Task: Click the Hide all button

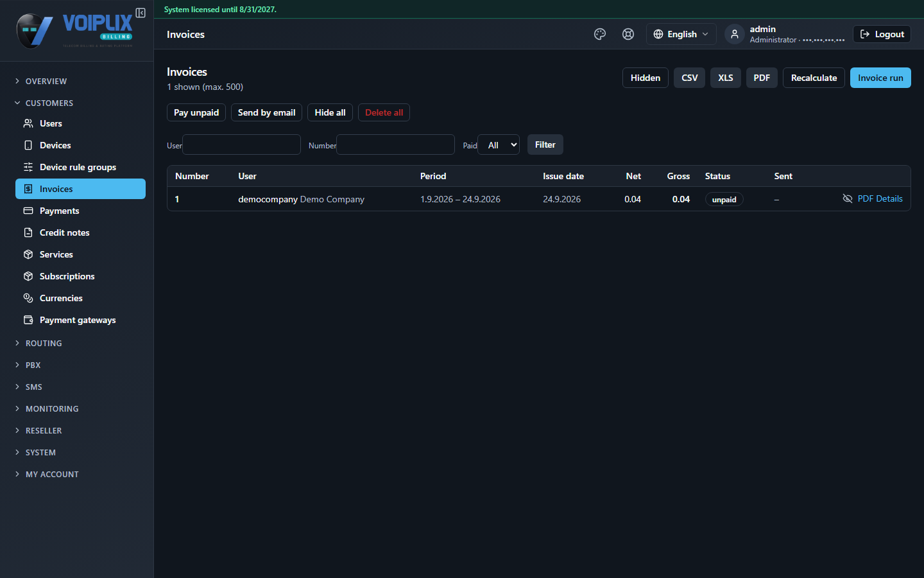Action: tap(330, 112)
